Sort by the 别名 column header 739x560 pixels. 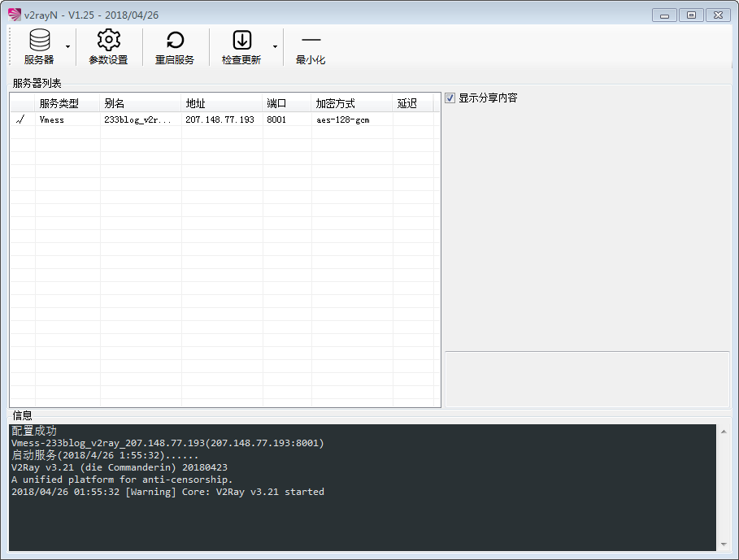click(140, 103)
